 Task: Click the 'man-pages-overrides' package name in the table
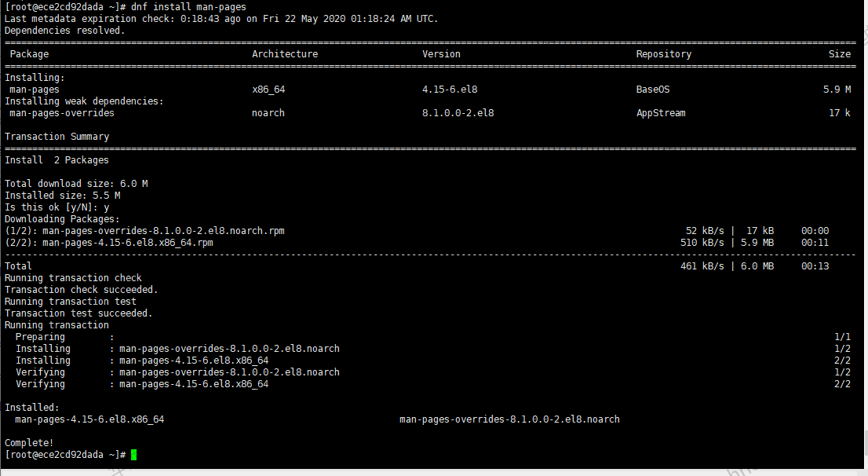point(62,113)
